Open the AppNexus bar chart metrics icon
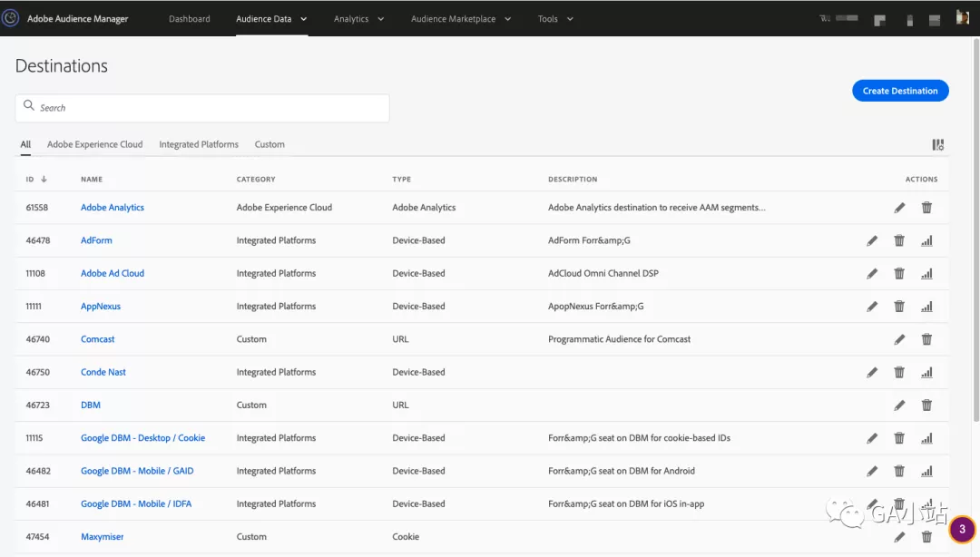980x557 pixels. pyautogui.click(x=926, y=307)
